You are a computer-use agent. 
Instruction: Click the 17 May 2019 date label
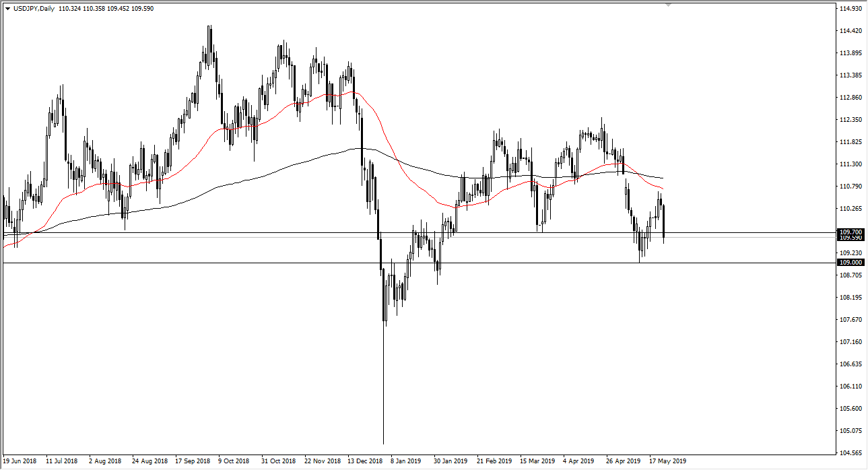tap(667, 462)
